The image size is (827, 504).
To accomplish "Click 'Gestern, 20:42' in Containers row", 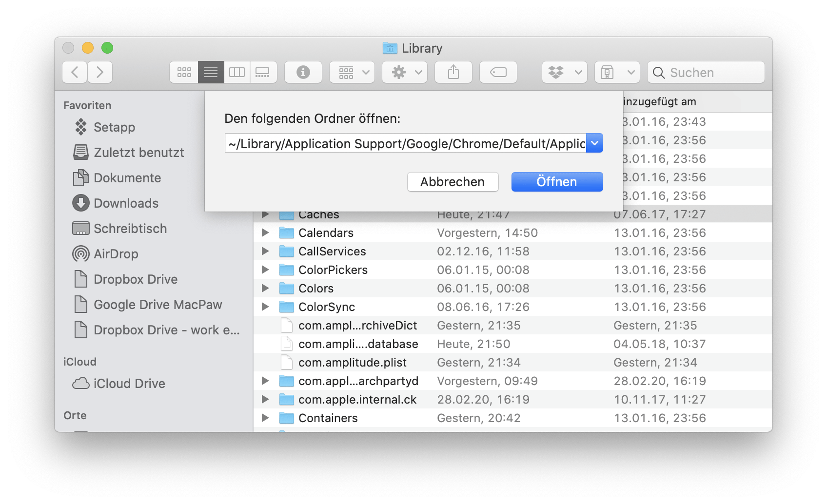I will (478, 418).
